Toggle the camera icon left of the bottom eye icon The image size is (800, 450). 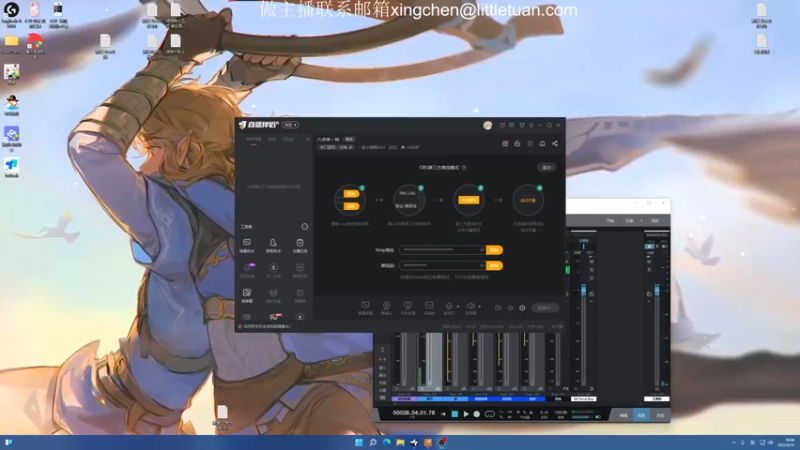tap(498, 308)
